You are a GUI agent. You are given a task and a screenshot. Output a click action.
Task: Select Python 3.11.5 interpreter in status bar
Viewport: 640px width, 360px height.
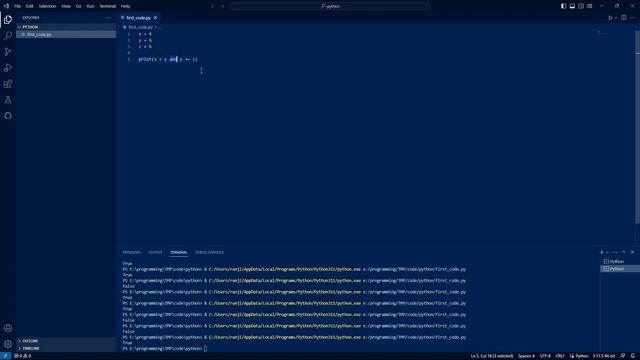(x=604, y=356)
